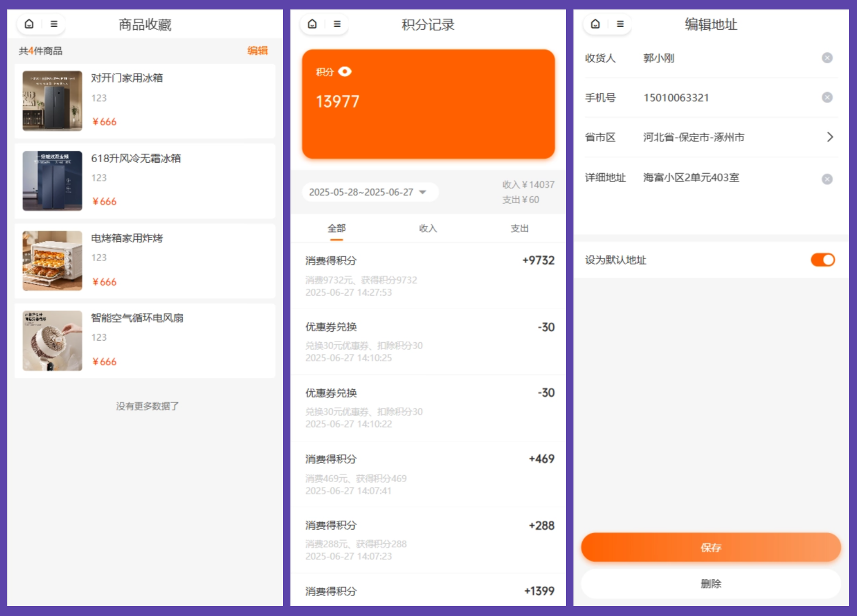Tap 编辑 link in favorites list
Viewport: 857px width, 616px height.
tap(257, 51)
